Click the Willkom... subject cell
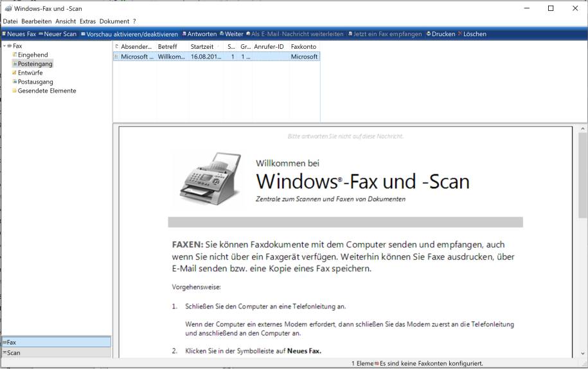The width and height of the screenshot is (588, 369). click(x=172, y=57)
